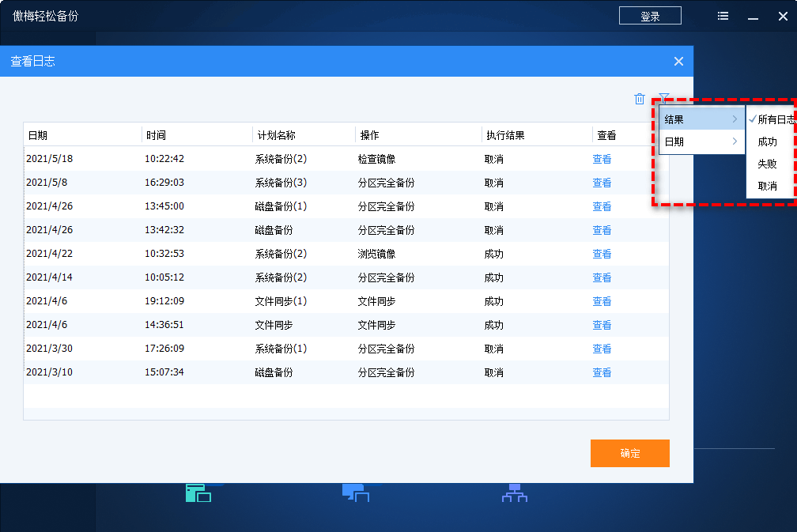797x532 pixels.
Task: Filter logs by 失败 result
Action: [767, 164]
